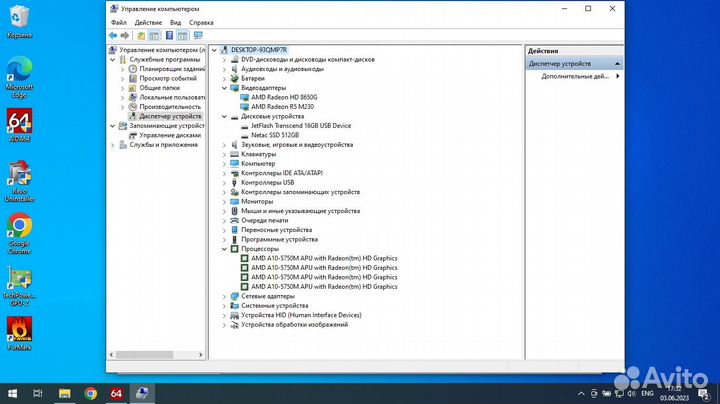This screenshot has width=720, height=404.
Task: Select Системные устройства category
Action: point(275,306)
